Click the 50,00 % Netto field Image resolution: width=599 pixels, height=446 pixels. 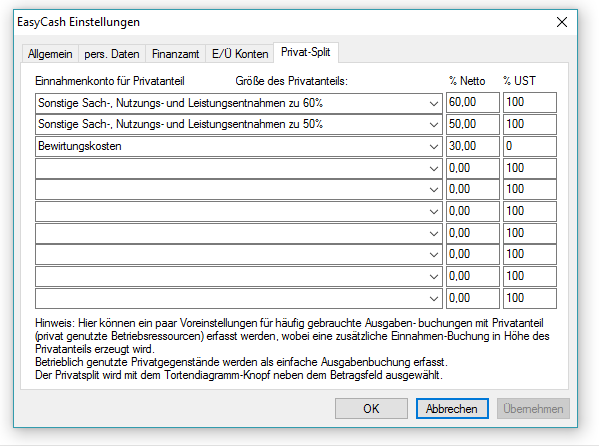(x=473, y=124)
